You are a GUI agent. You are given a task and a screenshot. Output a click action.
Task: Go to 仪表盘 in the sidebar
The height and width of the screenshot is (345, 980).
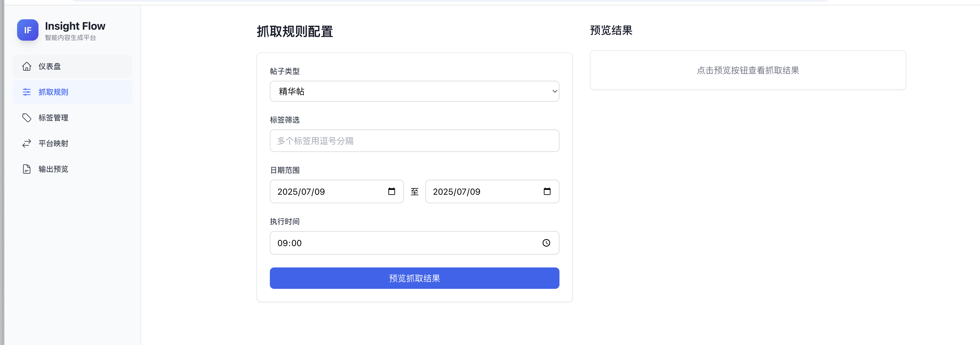pos(72,66)
